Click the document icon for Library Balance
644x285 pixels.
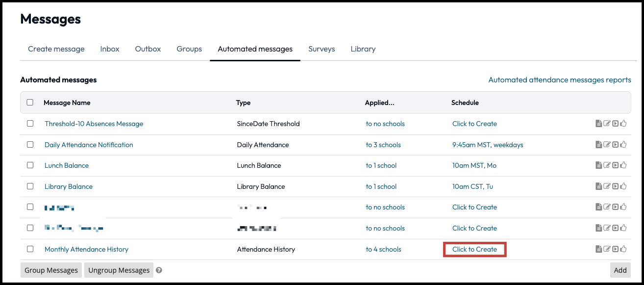(x=598, y=186)
